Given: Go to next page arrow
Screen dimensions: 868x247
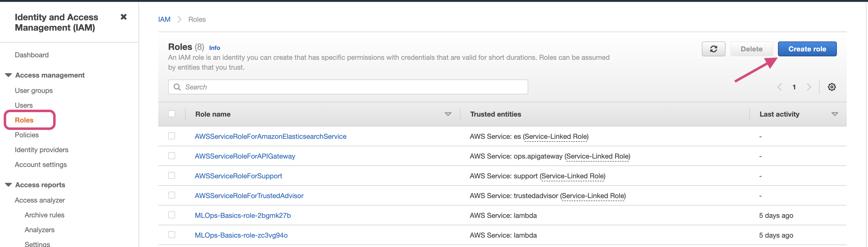Looking at the screenshot, I should click(809, 87).
